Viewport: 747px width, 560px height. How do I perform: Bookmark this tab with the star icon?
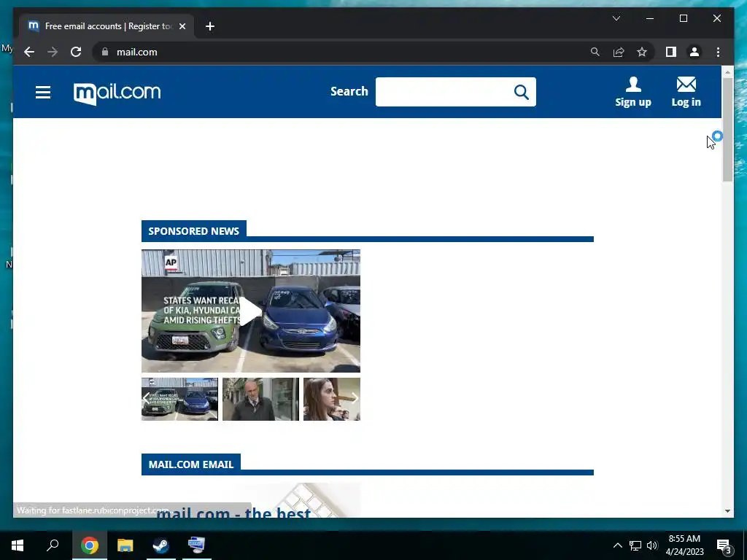coord(642,52)
